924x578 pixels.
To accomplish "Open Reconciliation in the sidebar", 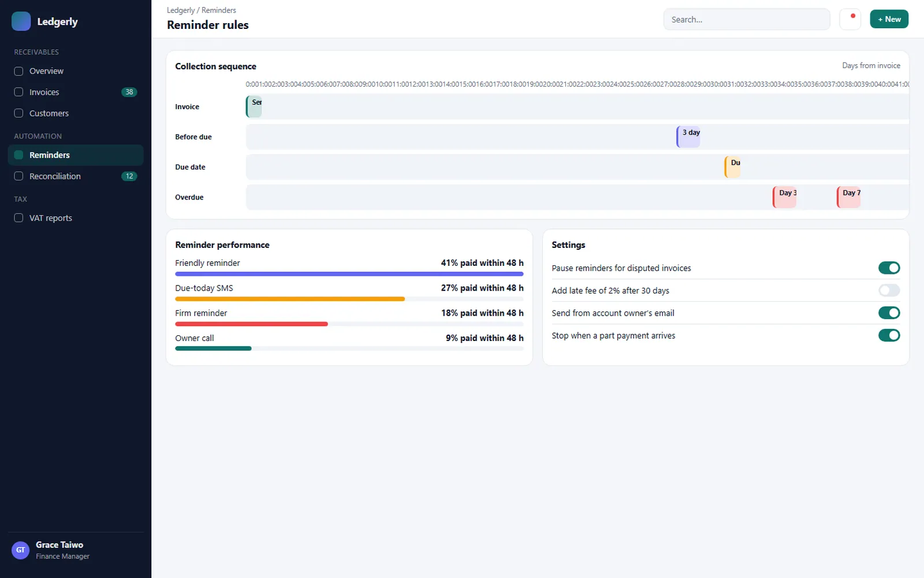I will click(x=76, y=176).
